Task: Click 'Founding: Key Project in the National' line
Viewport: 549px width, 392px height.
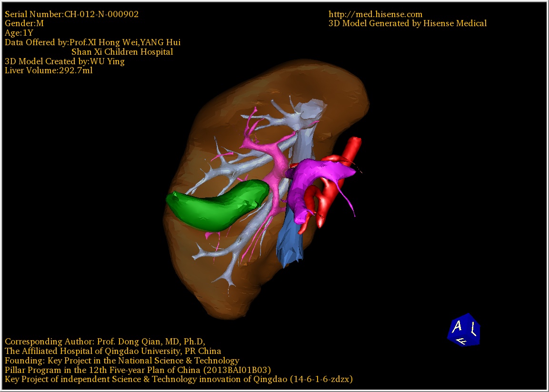Action: click(x=122, y=361)
